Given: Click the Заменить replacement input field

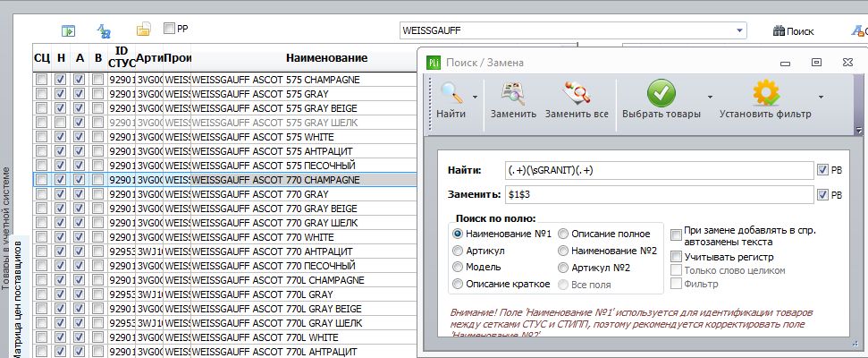Looking at the screenshot, I should click(660, 194).
